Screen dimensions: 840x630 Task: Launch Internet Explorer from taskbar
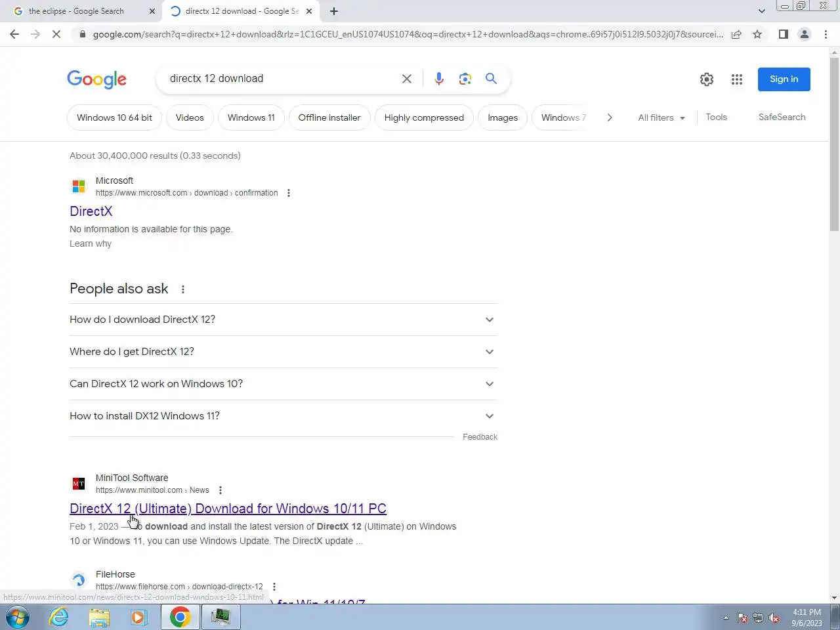point(59,618)
